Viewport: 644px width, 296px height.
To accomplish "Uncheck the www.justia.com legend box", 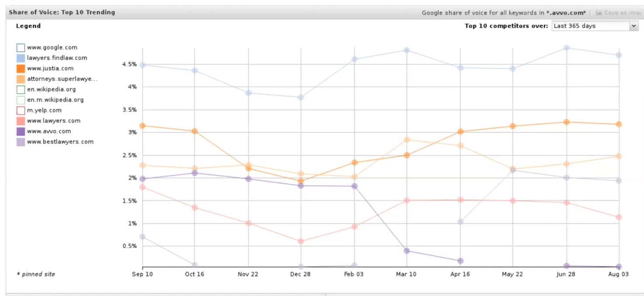I will coord(21,69).
